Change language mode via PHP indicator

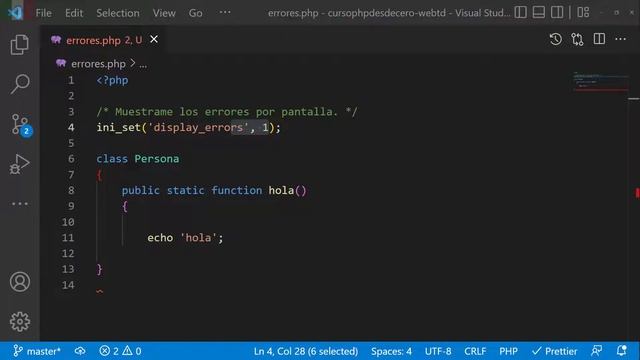pyautogui.click(x=508, y=351)
